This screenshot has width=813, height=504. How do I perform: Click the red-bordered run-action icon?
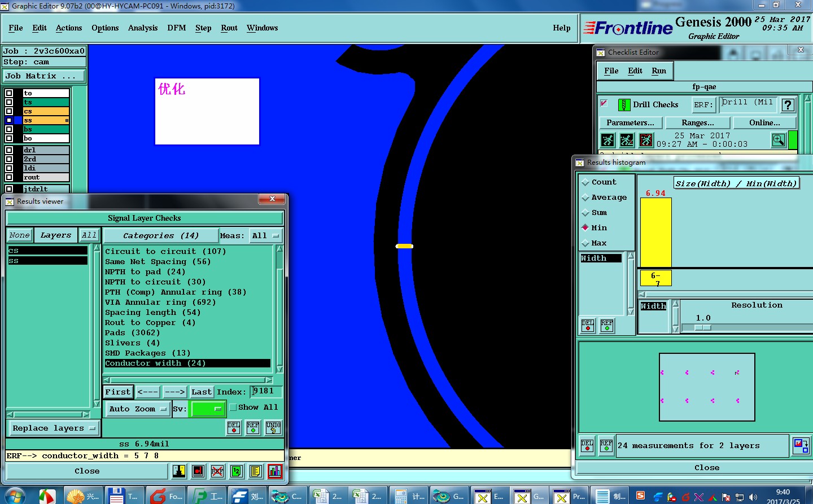(x=646, y=140)
